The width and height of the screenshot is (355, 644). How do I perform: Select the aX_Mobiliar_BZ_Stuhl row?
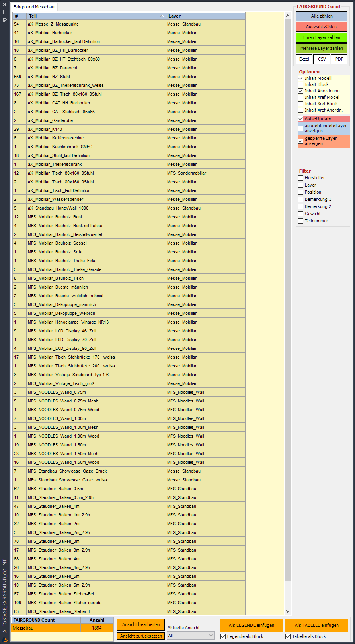pos(96,77)
